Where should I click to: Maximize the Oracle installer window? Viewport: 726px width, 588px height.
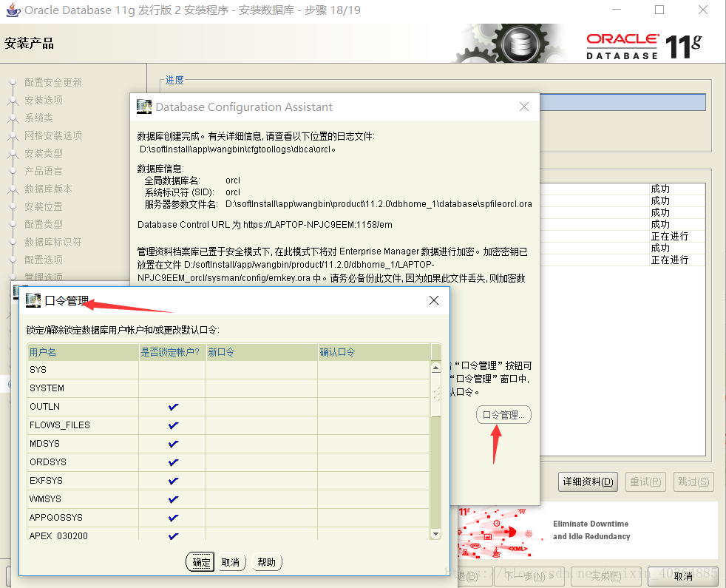(x=659, y=10)
